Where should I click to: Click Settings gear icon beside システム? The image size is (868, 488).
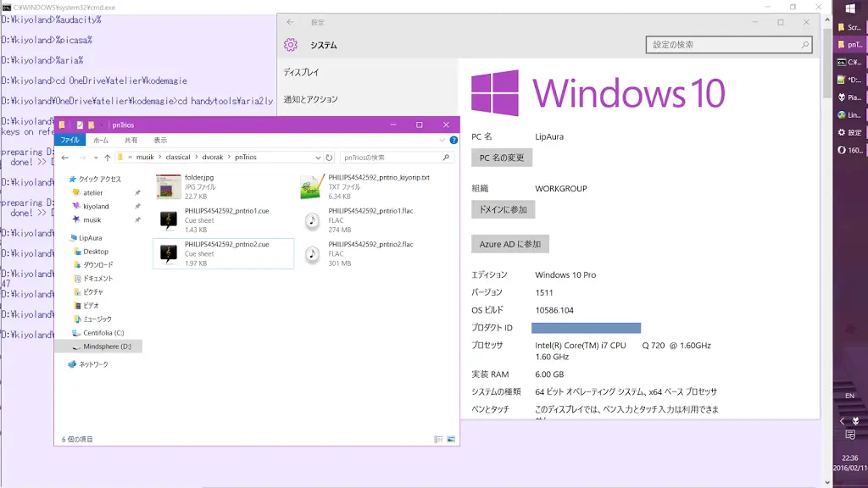click(x=291, y=45)
